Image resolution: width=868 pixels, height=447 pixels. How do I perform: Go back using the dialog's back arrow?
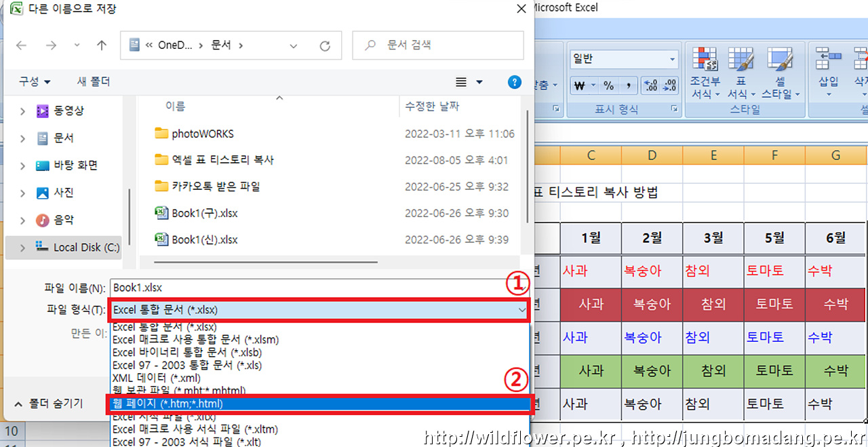coord(21,45)
